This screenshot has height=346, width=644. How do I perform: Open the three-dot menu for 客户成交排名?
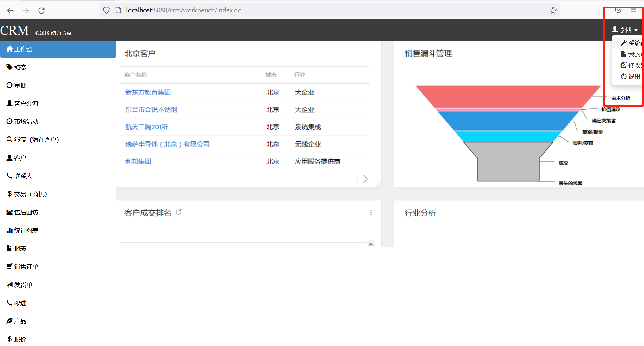(371, 212)
